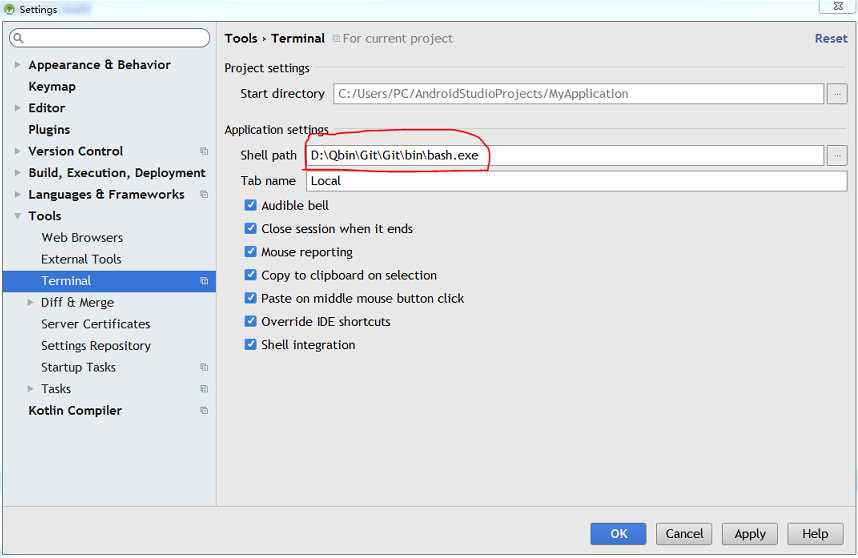Click the project-level icon on Terminal row
The image size is (858, 558).
click(x=204, y=281)
